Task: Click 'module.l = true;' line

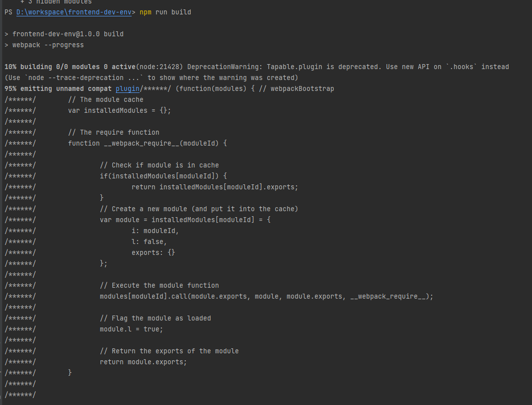Action: [x=131, y=329]
